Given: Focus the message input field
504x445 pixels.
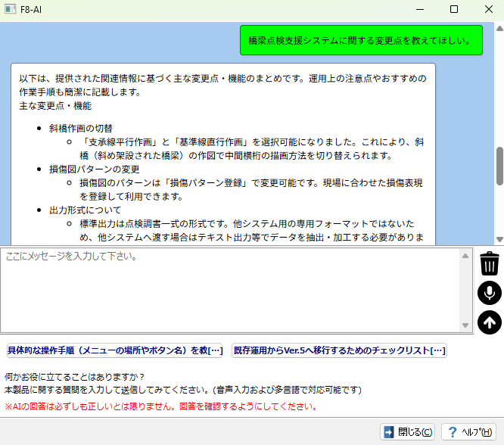Looking at the screenshot, I should click(x=230, y=290).
